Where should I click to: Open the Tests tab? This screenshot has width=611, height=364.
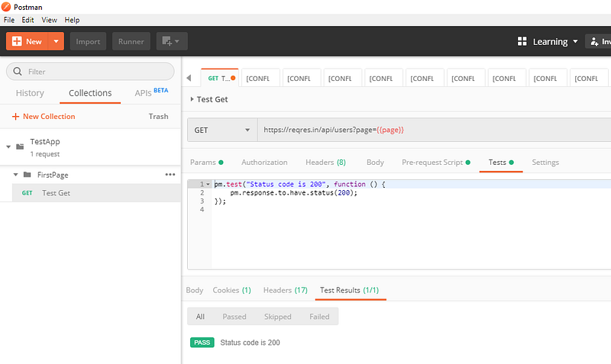(501, 163)
